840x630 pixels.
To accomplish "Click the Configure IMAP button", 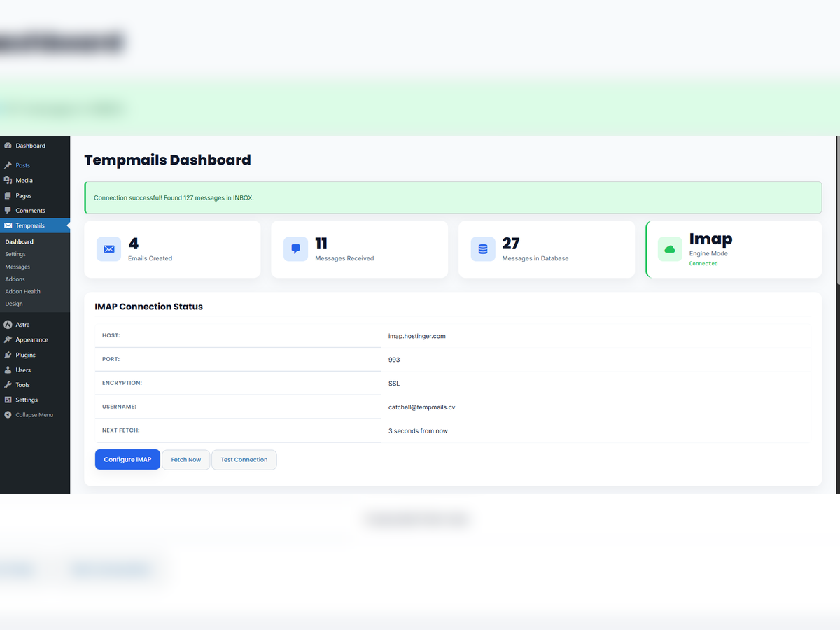I will (x=127, y=459).
